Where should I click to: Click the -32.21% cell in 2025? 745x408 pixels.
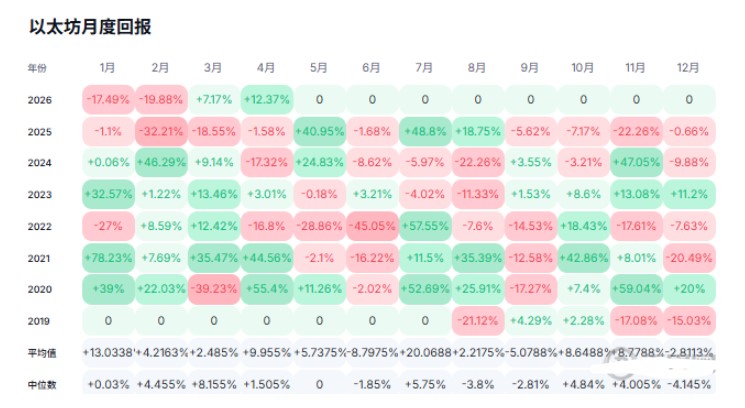[x=161, y=131]
